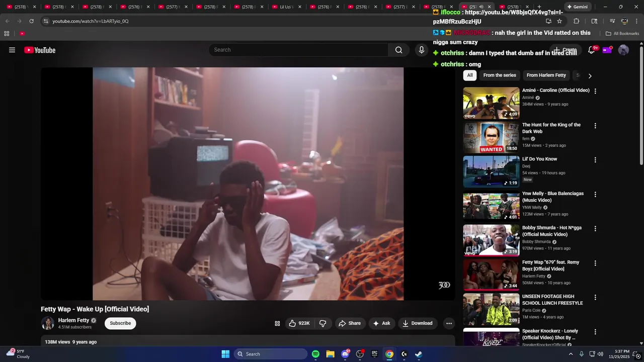Click the page vertical scrollbar
This screenshot has width=644, height=362.
coord(641,105)
